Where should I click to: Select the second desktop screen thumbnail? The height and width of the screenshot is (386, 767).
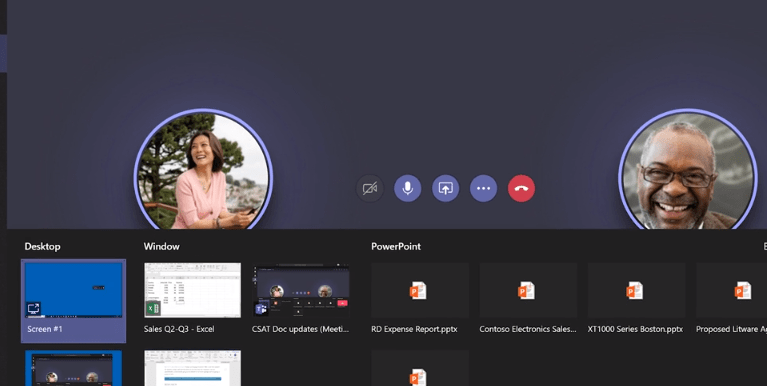[73, 368]
